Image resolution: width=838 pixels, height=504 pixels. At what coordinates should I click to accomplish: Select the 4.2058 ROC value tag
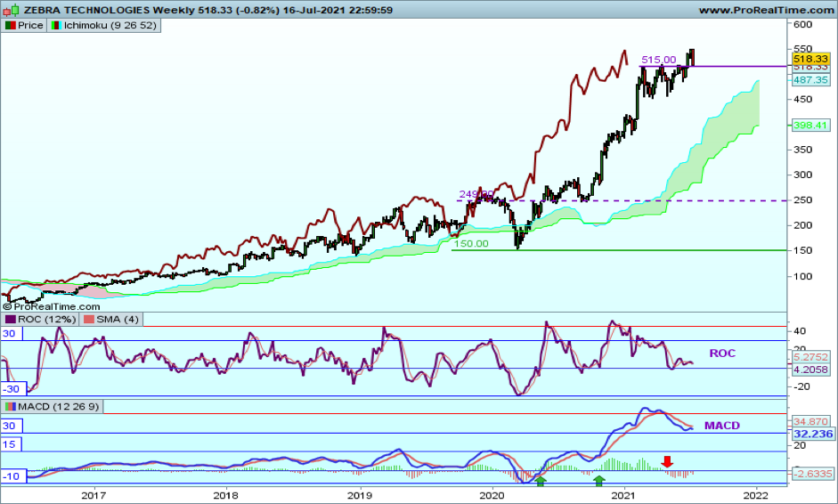(x=810, y=370)
